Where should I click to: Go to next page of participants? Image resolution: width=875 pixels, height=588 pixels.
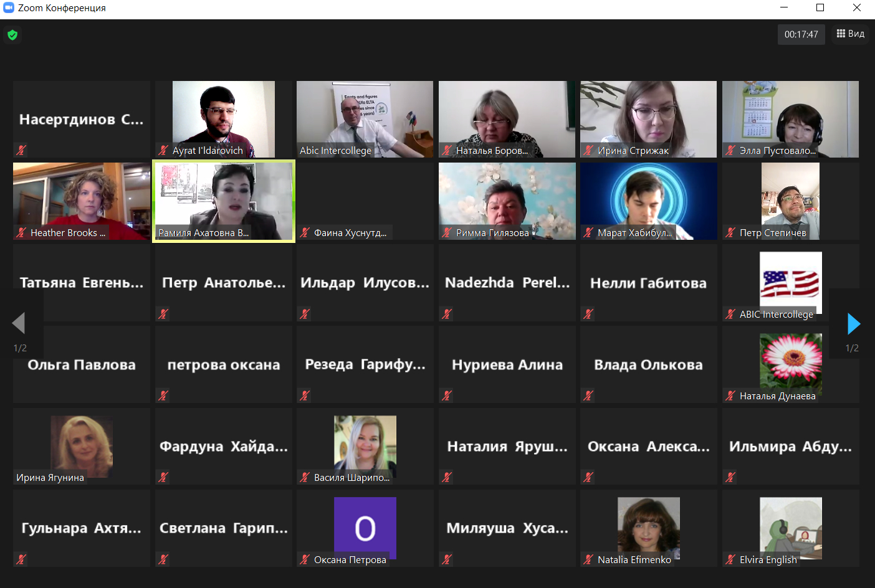tap(854, 324)
